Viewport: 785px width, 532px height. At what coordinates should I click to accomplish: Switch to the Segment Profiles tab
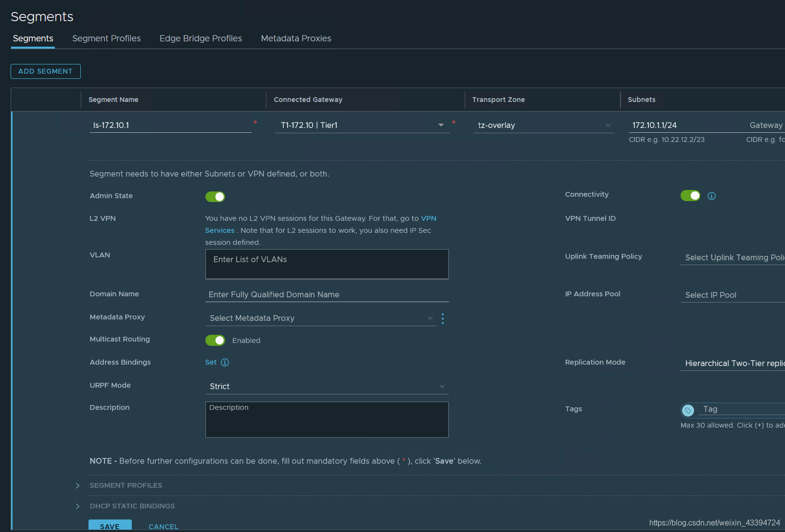pyautogui.click(x=106, y=38)
